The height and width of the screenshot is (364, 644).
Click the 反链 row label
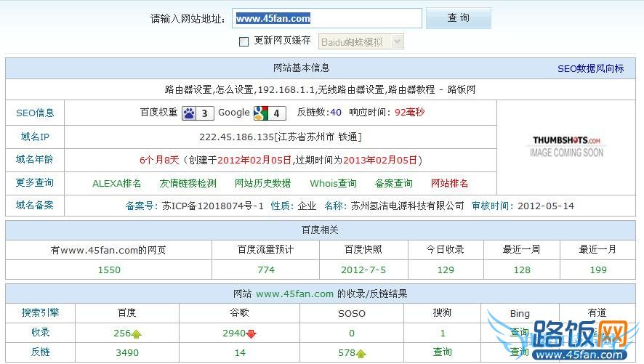point(40,352)
